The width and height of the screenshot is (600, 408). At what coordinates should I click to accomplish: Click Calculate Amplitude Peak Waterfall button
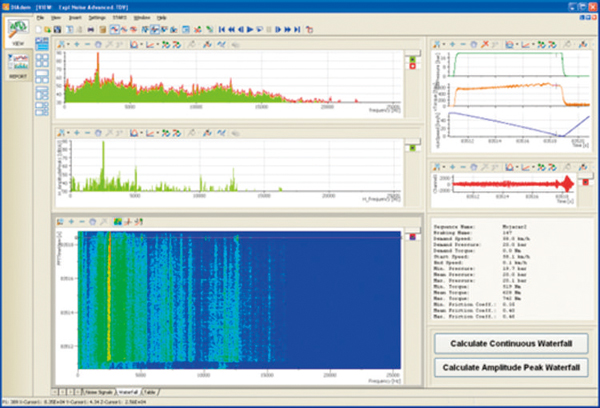point(513,367)
